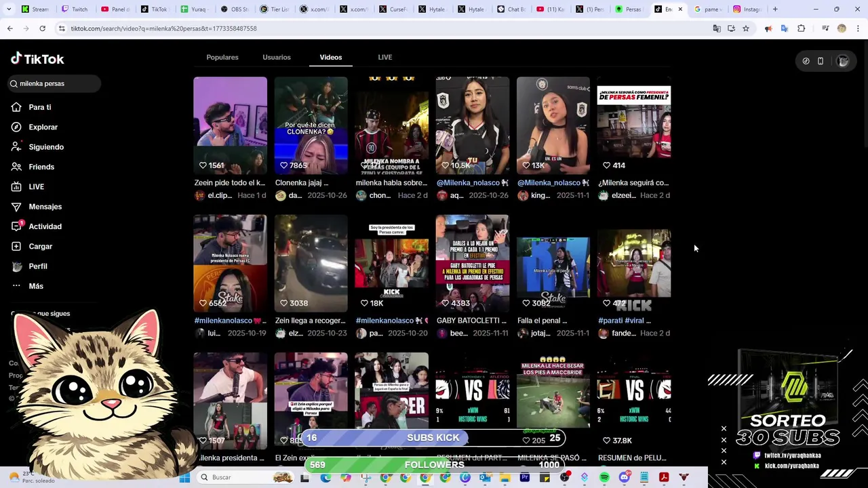The width and height of the screenshot is (868, 488).
Task: Open video 'Zeein pide todo el k...'
Action: (230, 125)
